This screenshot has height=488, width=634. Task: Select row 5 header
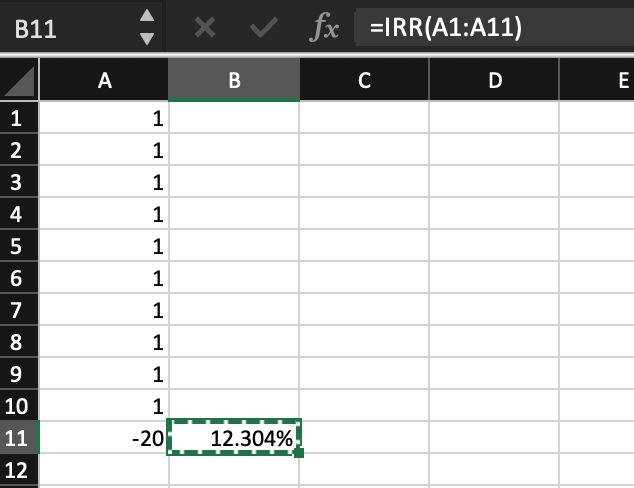point(19,246)
